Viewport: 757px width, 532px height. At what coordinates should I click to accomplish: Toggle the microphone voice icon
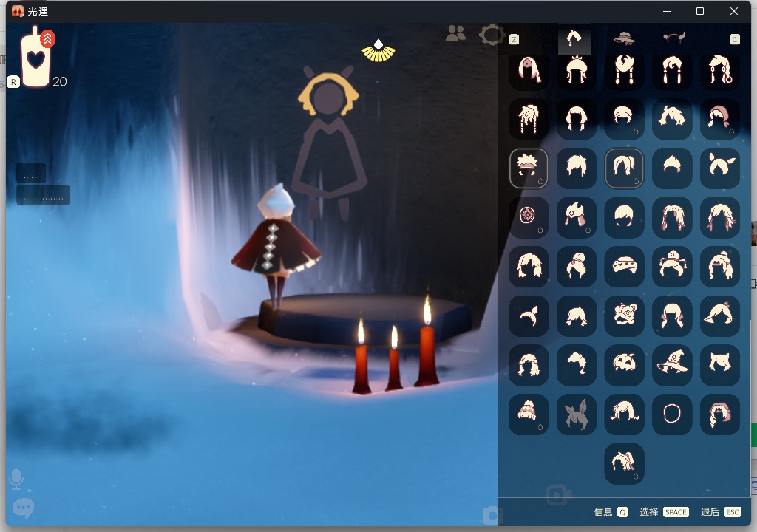16,480
